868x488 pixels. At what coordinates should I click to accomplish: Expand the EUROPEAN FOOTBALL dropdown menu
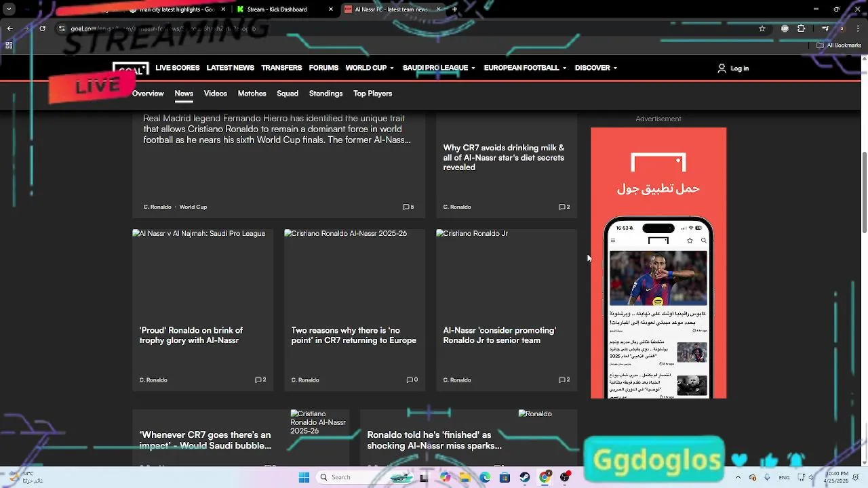525,68
